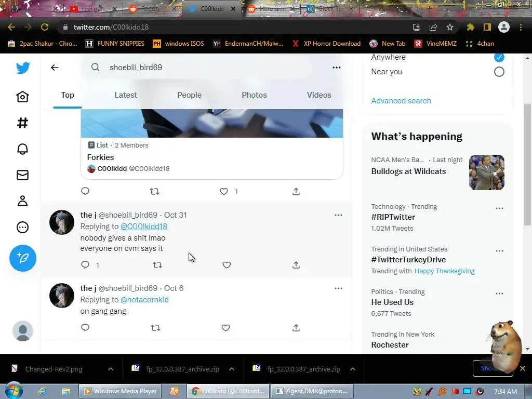The width and height of the screenshot is (532, 399).
Task: Open the Happy Thanksgiving trend link
Action: [445, 271]
